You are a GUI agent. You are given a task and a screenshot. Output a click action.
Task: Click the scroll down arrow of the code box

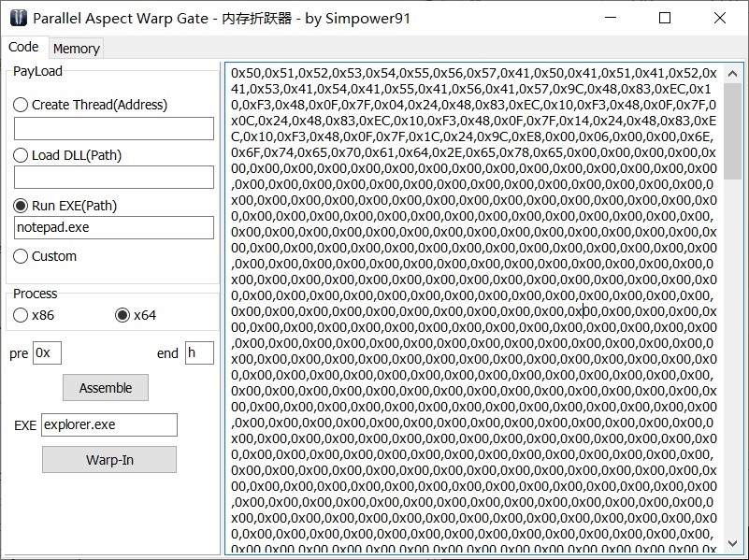pos(733,543)
